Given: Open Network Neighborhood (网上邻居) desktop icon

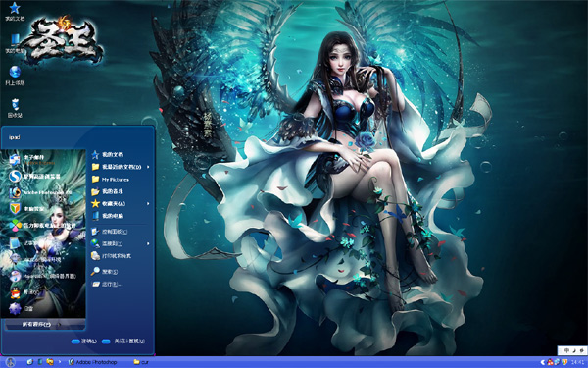Looking at the screenshot, I should pos(15,76).
